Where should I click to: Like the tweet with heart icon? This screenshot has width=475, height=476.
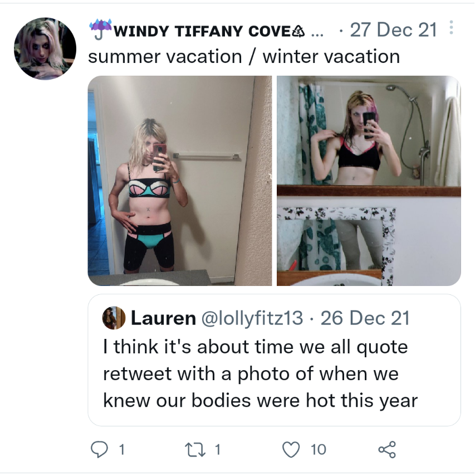(291, 450)
